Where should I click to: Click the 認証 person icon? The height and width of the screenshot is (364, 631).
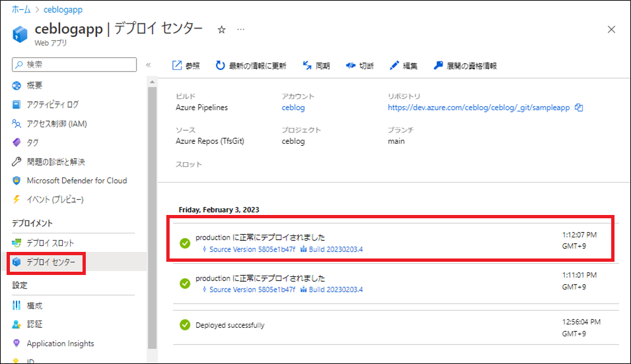tap(17, 324)
